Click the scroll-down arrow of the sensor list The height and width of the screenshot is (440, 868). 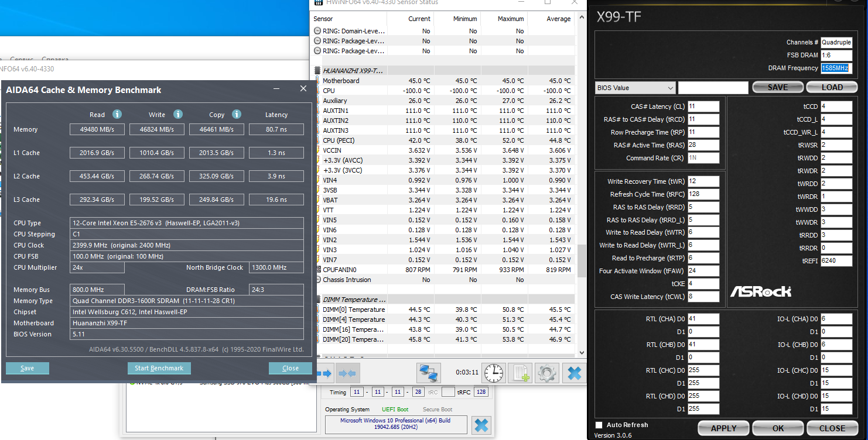click(x=582, y=352)
